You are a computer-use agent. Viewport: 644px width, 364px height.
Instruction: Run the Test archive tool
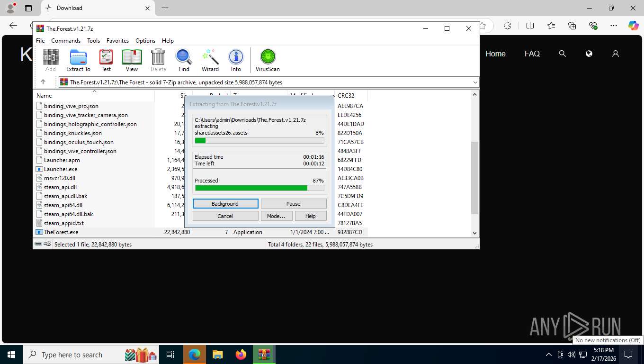tap(106, 61)
